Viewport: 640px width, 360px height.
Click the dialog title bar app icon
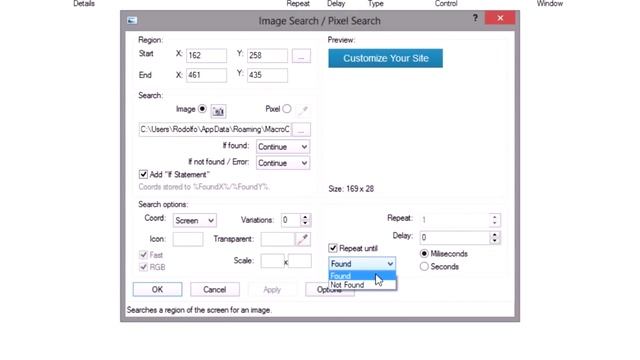point(132,20)
